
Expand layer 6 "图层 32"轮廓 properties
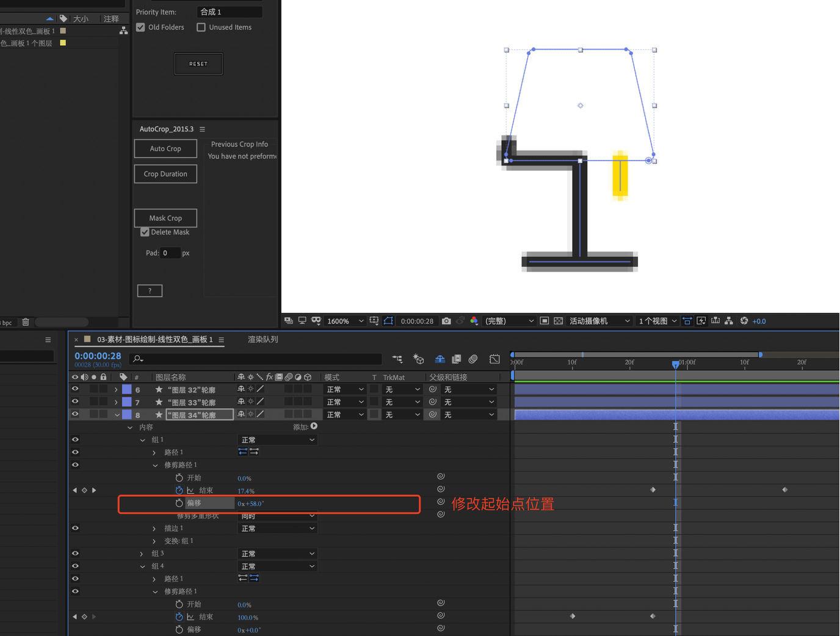click(x=116, y=389)
